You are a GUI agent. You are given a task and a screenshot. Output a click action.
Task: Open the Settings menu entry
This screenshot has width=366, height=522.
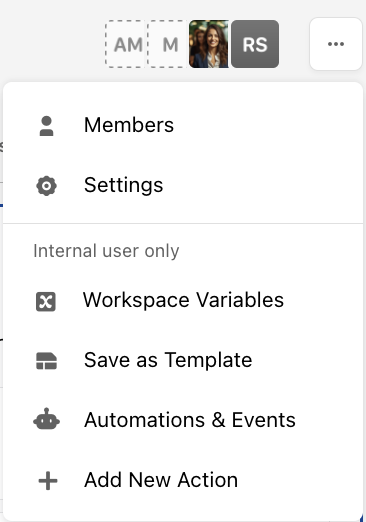click(183, 185)
